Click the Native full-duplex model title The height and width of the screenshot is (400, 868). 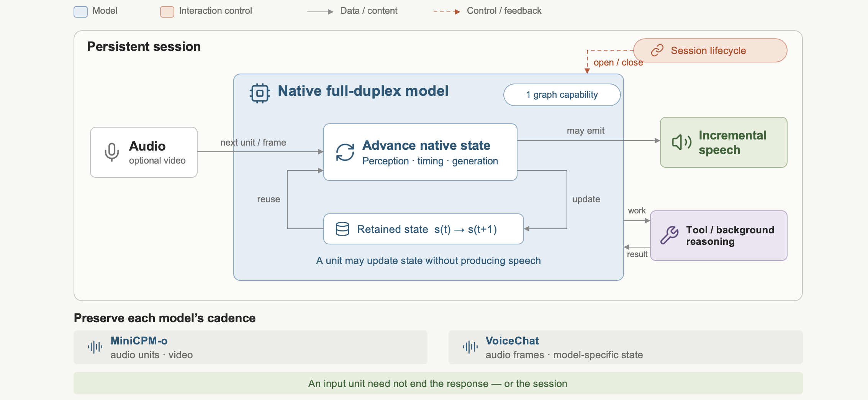click(x=363, y=91)
